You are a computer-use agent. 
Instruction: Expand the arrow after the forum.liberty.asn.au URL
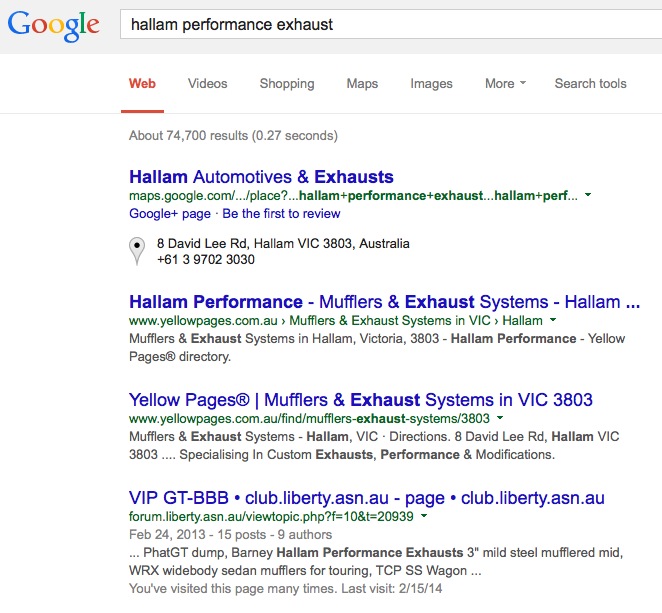pos(424,515)
